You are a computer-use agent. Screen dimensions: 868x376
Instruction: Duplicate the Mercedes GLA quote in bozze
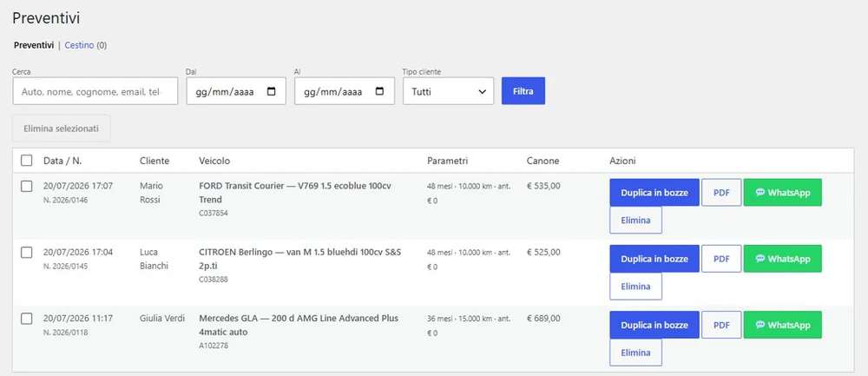pos(654,325)
